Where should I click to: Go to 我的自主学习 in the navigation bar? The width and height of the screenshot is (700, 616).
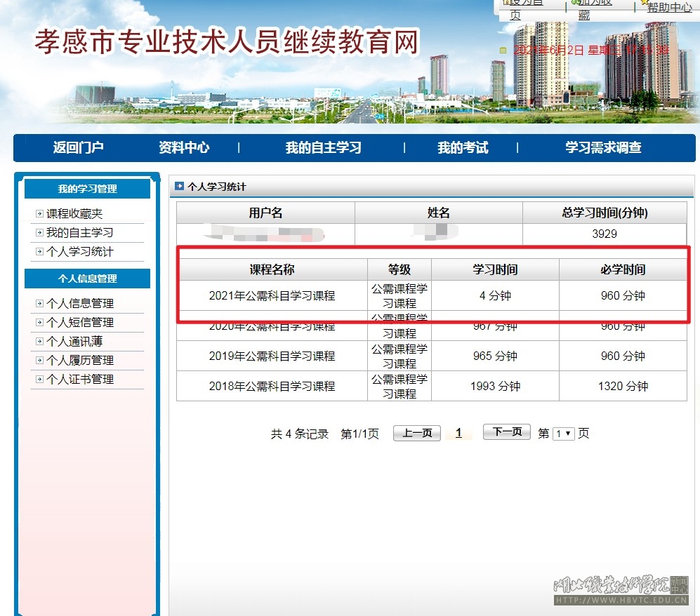tap(323, 148)
